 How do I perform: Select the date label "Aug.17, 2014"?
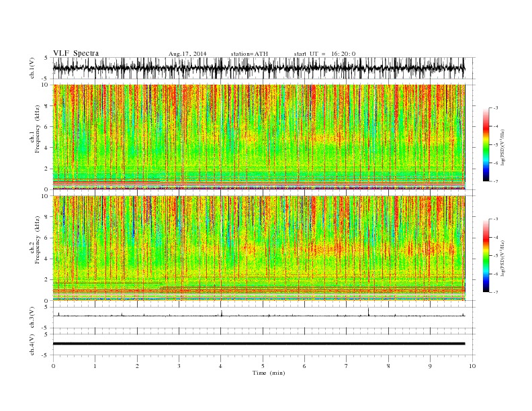coord(187,54)
